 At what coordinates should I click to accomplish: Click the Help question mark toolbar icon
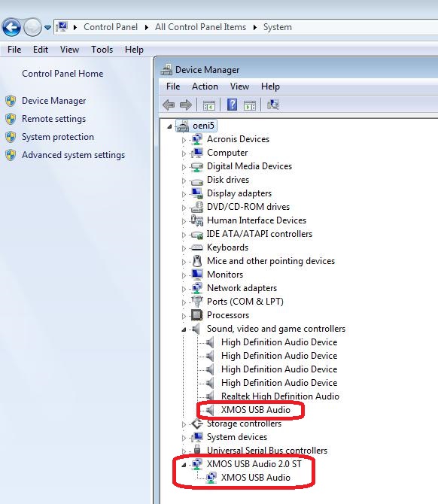pyautogui.click(x=232, y=105)
